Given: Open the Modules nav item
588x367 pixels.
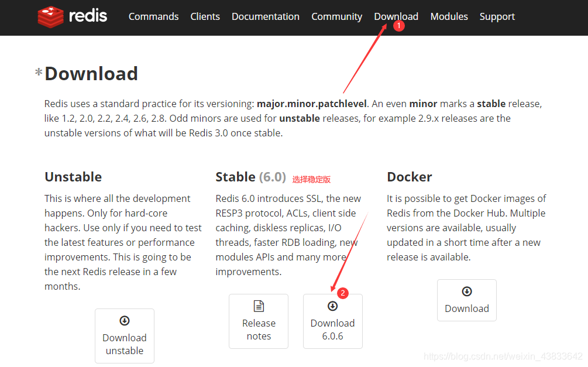Looking at the screenshot, I should click(x=449, y=16).
